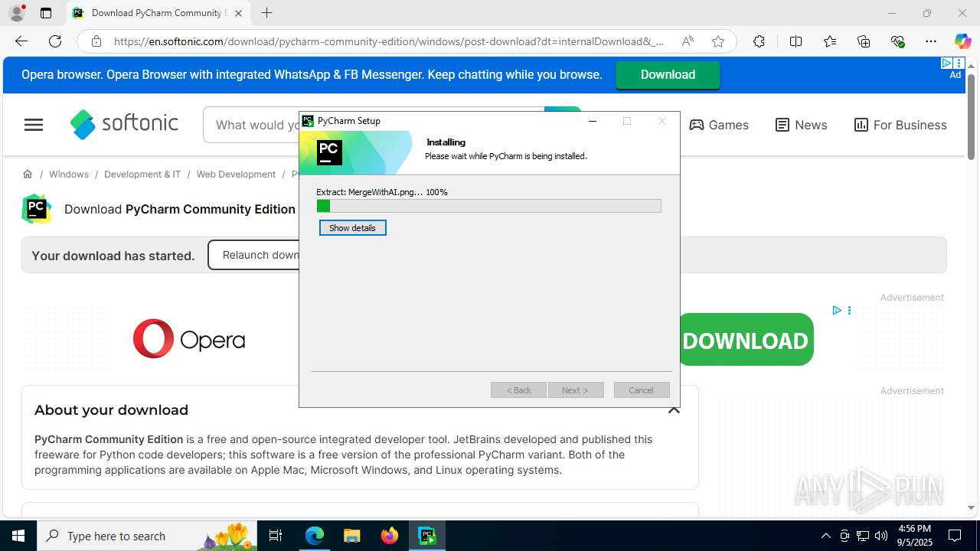Collapse the About your download section
The width and height of the screenshot is (980, 551).
click(x=674, y=410)
